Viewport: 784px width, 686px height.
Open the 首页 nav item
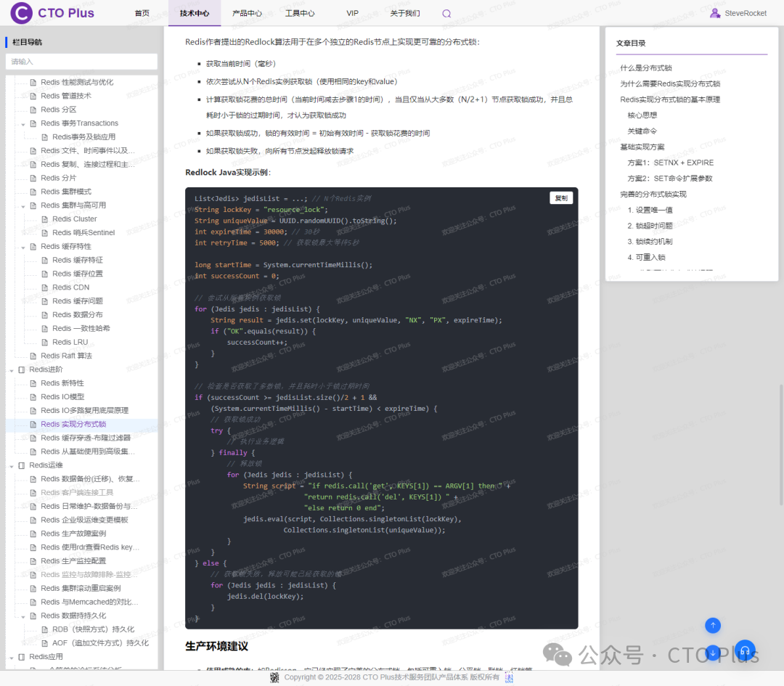pos(142,13)
